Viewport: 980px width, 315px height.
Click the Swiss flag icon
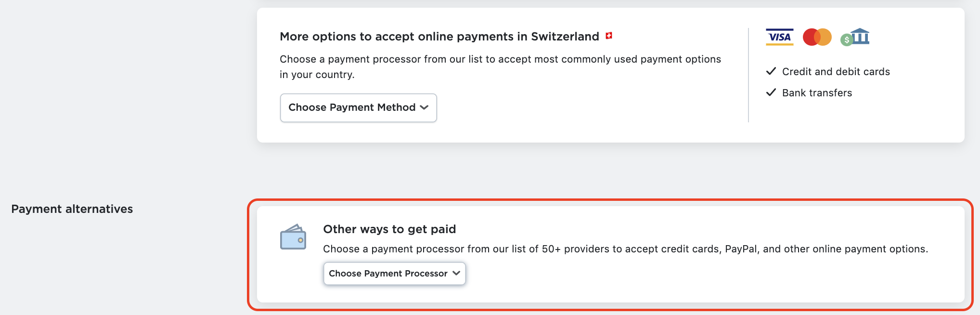click(609, 36)
